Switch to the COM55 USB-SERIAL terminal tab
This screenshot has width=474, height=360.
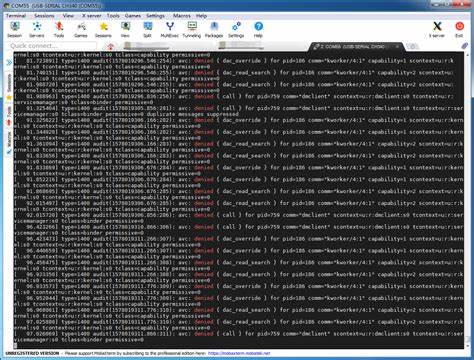[x=353, y=47]
